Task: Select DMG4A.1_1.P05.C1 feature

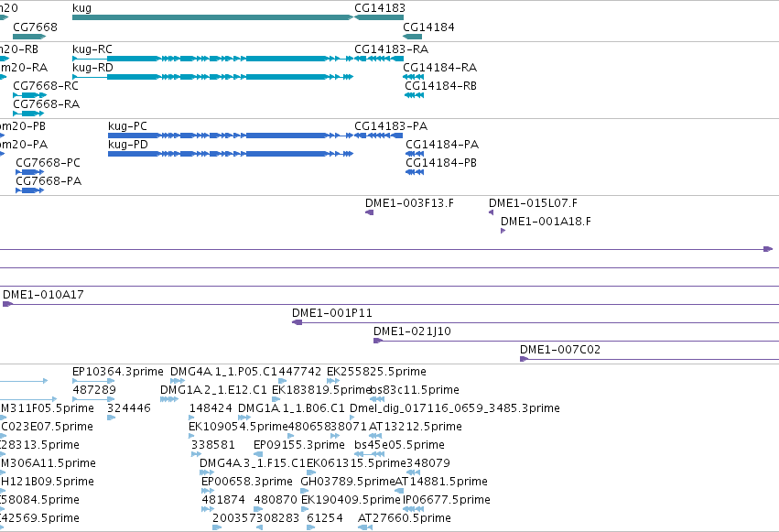Action: (178, 381)
